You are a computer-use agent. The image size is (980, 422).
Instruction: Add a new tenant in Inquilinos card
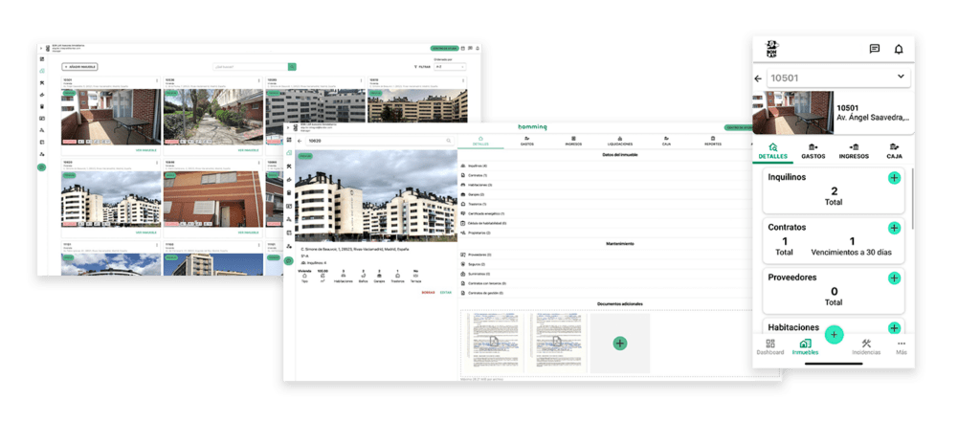point(895,178)
